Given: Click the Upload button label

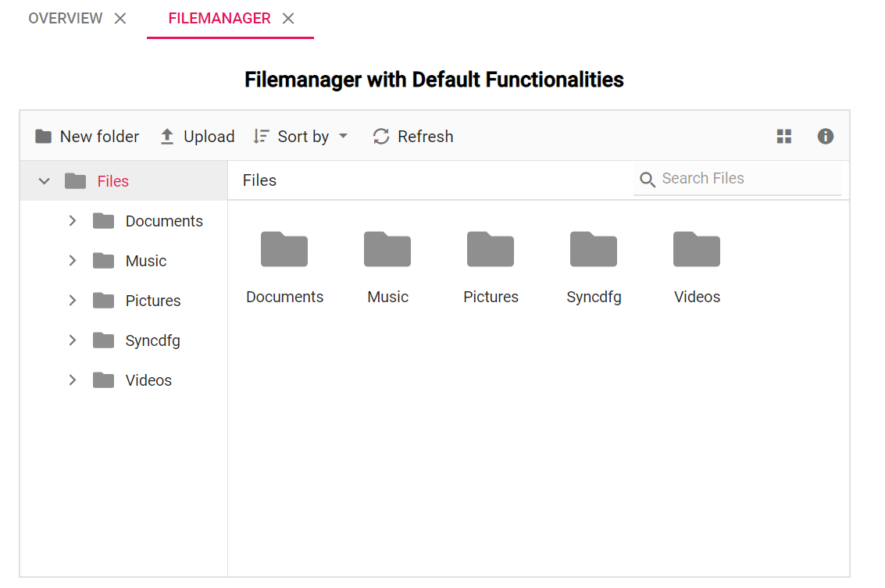Looking at the screenshot, I should coord(209,137).
